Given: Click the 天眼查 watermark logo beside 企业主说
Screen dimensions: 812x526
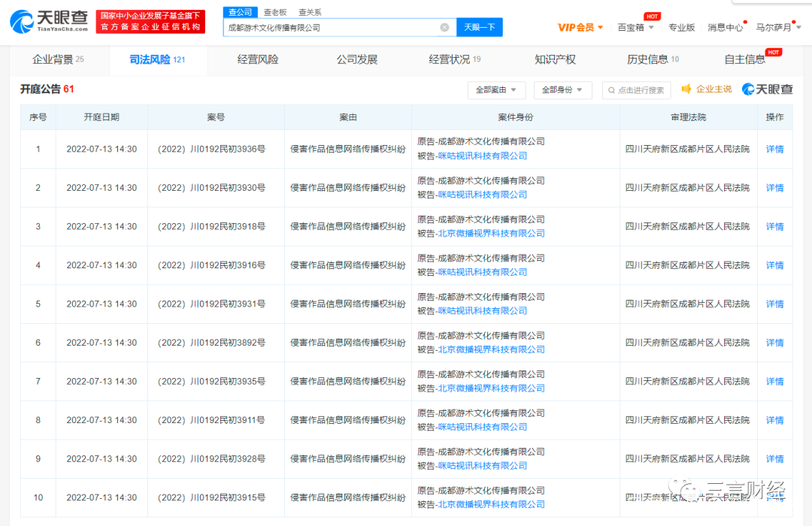Looking at the screenshot, I should pos(768,89).
